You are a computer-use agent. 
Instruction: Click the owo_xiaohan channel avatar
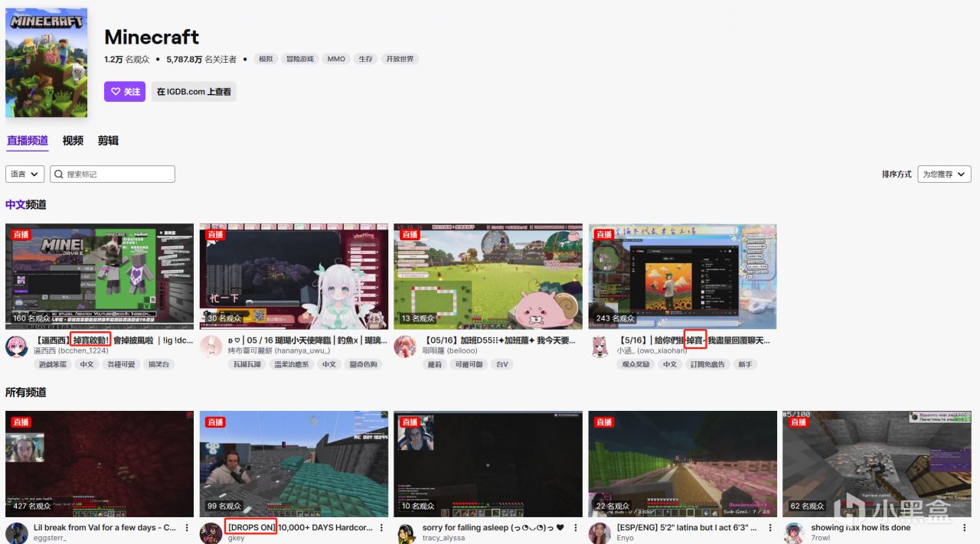click(600, 346)
